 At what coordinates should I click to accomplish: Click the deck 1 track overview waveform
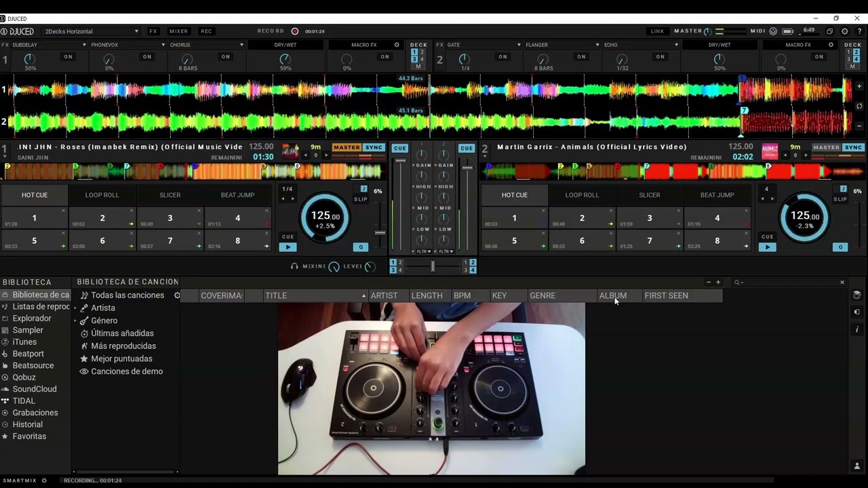(x=193, y=171)
